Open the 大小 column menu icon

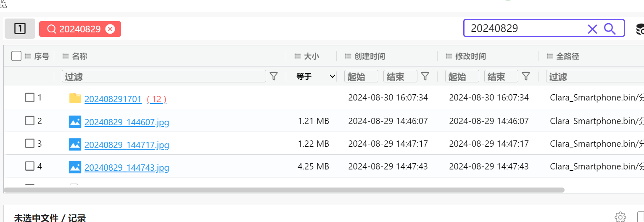(x=298, y=56)
